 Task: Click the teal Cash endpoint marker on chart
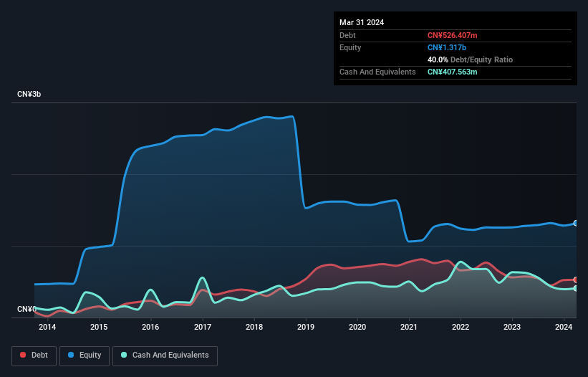pos(575,288)
